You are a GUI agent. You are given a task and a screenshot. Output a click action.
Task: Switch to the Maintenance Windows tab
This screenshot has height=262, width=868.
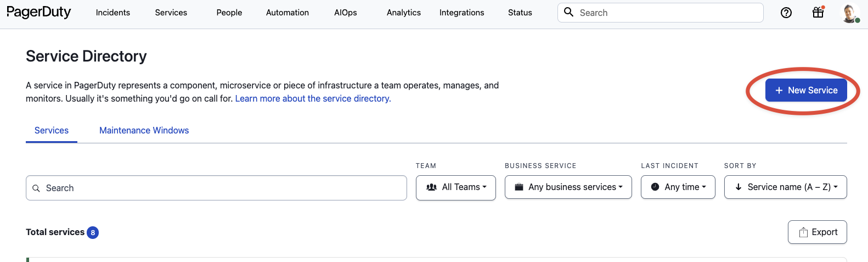[144, 130]
